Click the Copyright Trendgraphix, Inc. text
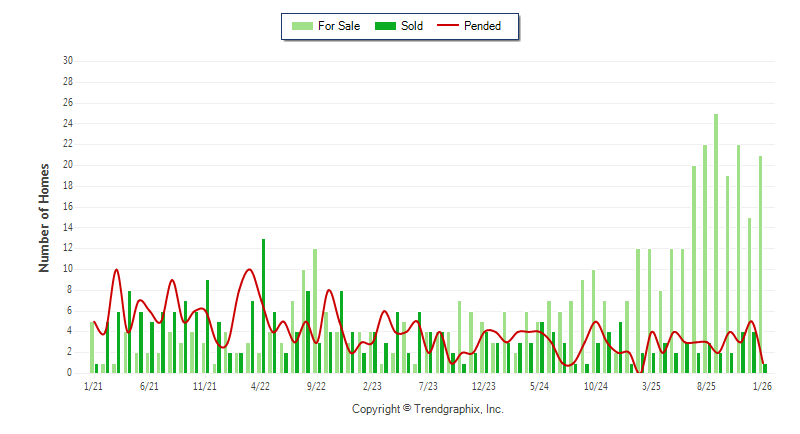This screenshot has height=434, width=800. point(427,409)
